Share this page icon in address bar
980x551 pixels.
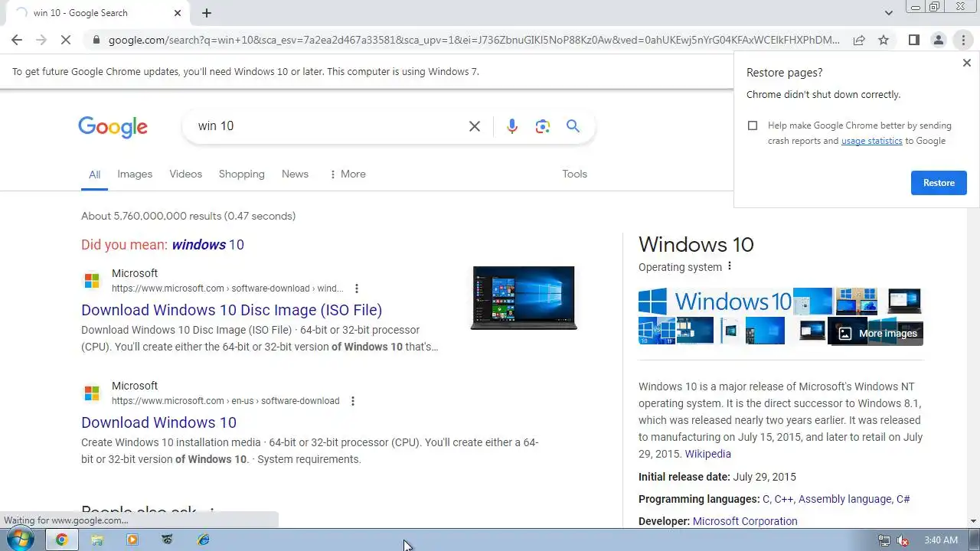[x=859, y=40]
